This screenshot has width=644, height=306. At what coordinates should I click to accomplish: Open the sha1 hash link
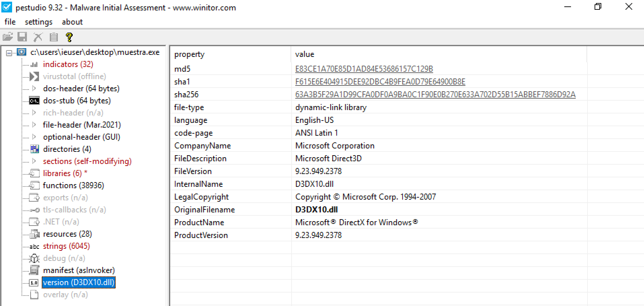[380, 82]
